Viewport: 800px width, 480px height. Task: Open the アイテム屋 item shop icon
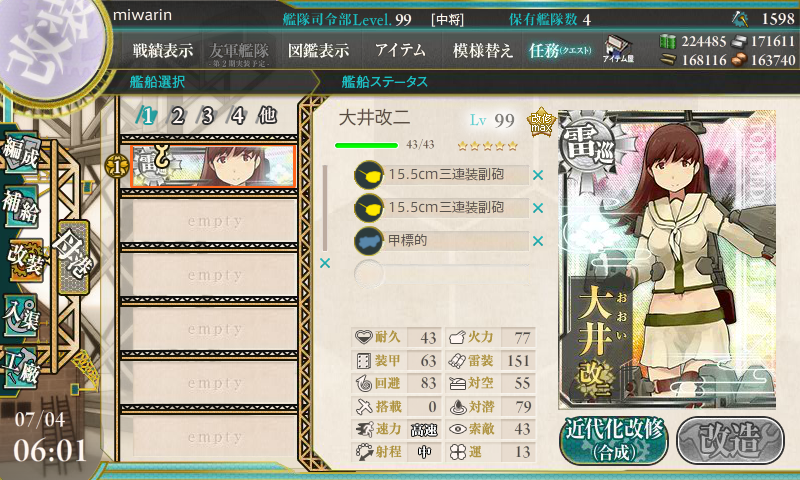[617, 49]
